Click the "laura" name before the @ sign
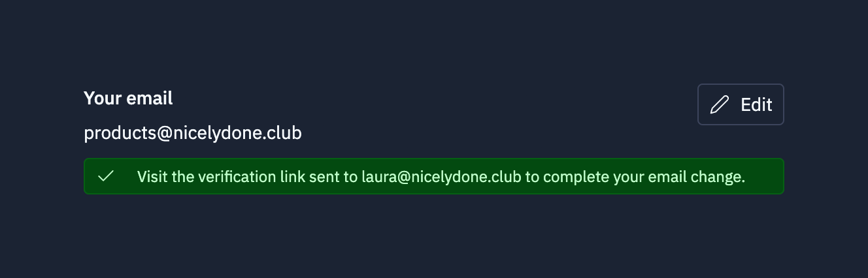 [x=378, y=177]
